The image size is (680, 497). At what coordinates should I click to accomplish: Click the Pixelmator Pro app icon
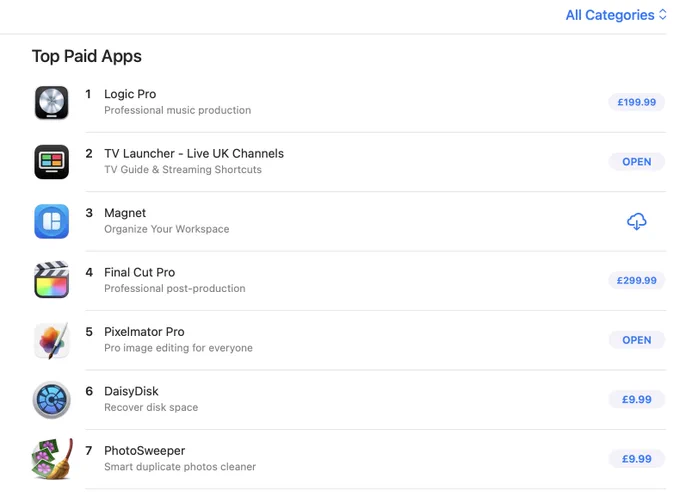click(x=52, y=340)
